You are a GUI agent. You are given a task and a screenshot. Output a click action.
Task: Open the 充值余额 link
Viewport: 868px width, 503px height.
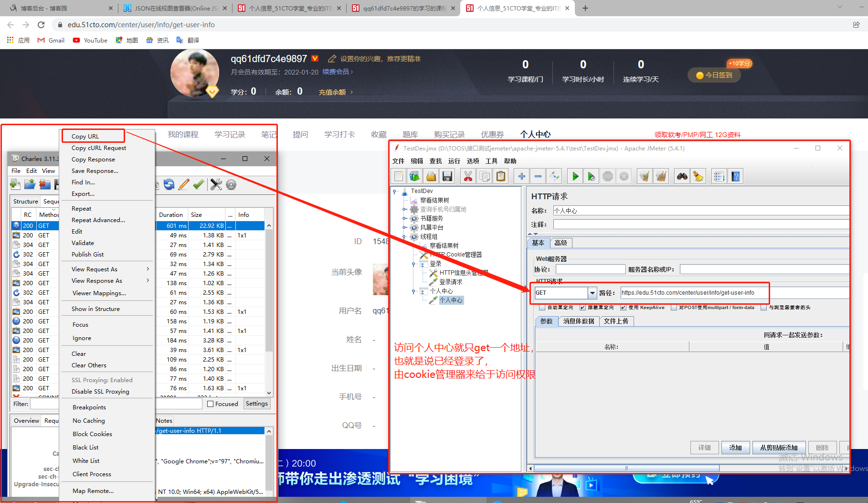point(336,92)
